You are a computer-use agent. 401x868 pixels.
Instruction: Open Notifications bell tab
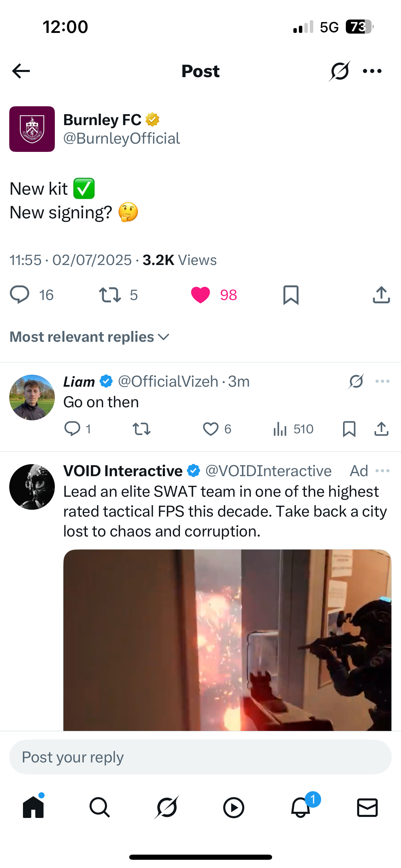[301, 807]
